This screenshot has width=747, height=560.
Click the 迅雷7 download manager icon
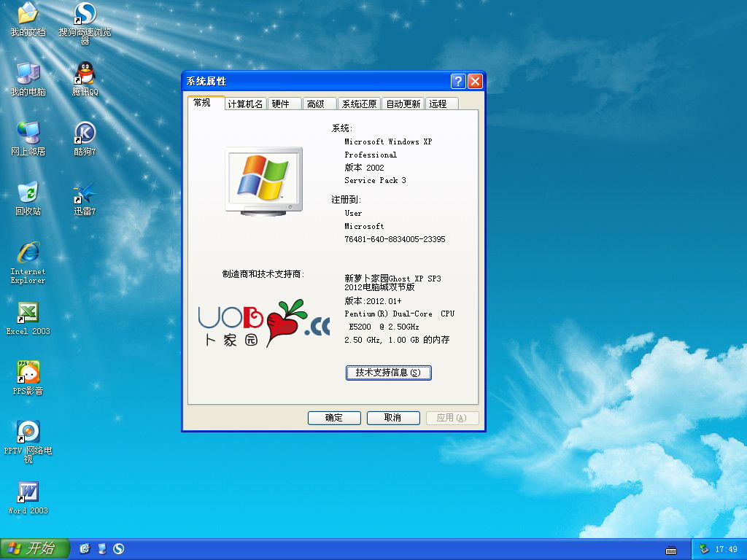pyautogui.click(x=85, y=193)
